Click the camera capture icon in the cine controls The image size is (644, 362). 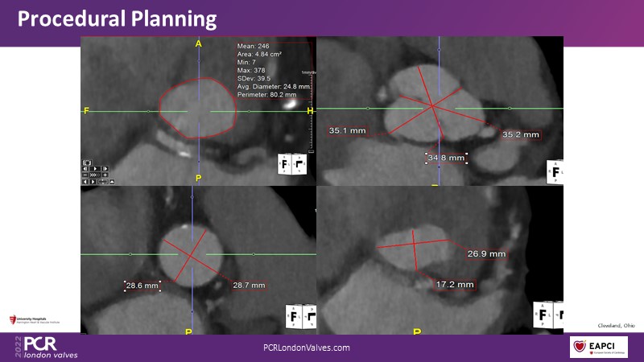coord(87,162)
